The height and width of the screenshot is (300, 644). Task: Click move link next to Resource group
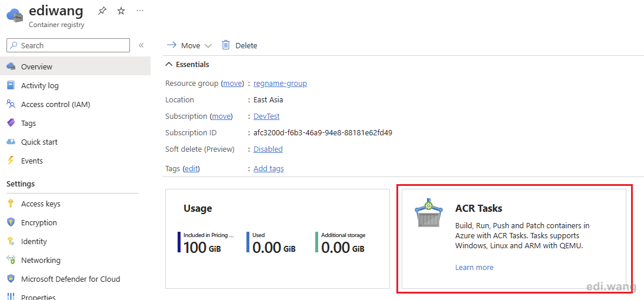[233, 84]
